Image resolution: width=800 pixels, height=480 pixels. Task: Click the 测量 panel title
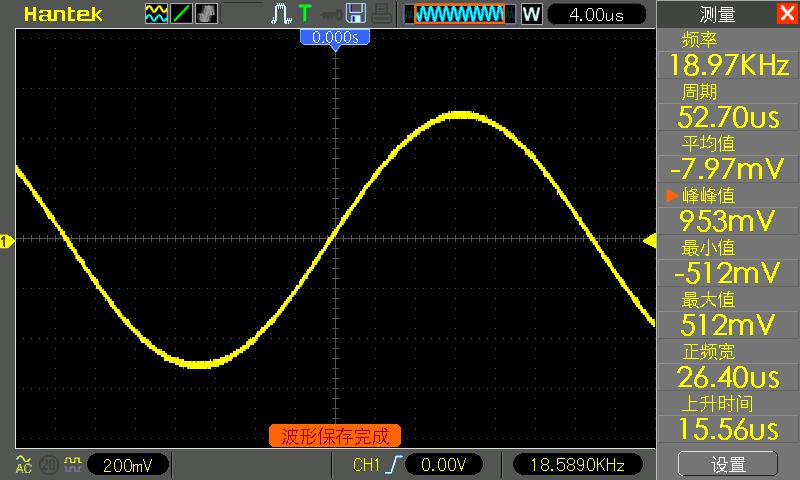(x=717, y=14)
